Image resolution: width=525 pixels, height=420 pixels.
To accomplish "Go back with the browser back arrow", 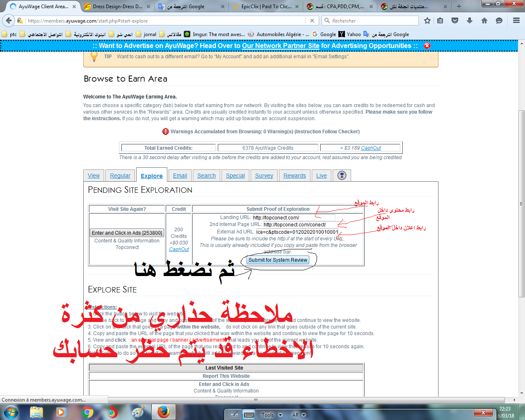I will tap(9, 21).
